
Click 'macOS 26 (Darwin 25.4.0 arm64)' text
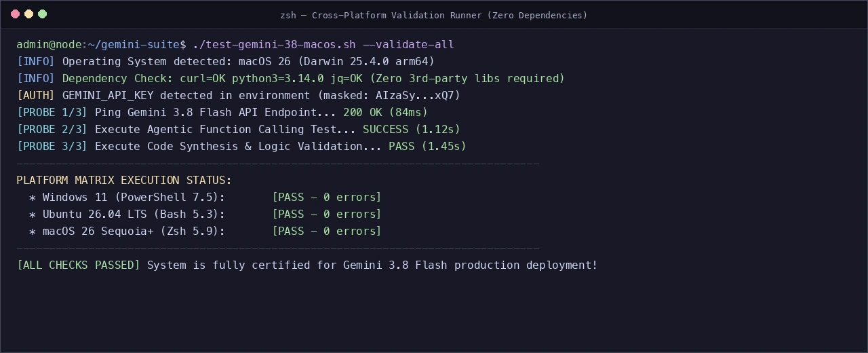[x=337, y=62]
